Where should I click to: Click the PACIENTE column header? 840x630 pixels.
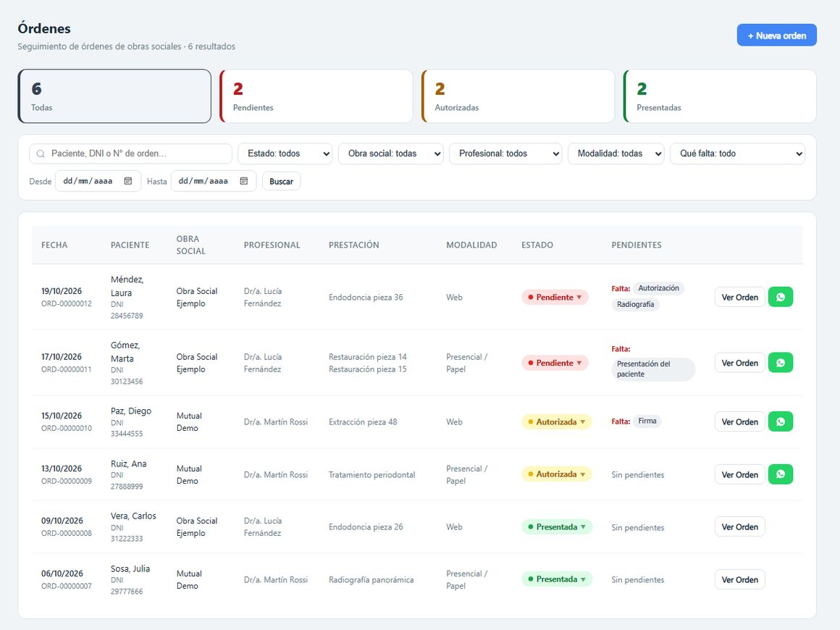(x=130, y=245)
